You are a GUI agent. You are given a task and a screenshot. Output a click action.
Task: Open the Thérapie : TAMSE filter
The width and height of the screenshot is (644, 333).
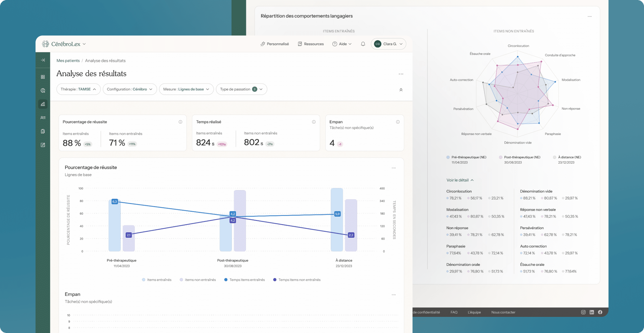pyautogui.click(x=78, y=89)
